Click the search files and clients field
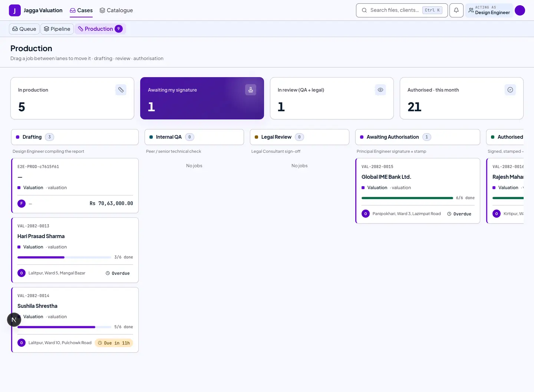This screenshot has width=534, height=392. pos(402,10)
